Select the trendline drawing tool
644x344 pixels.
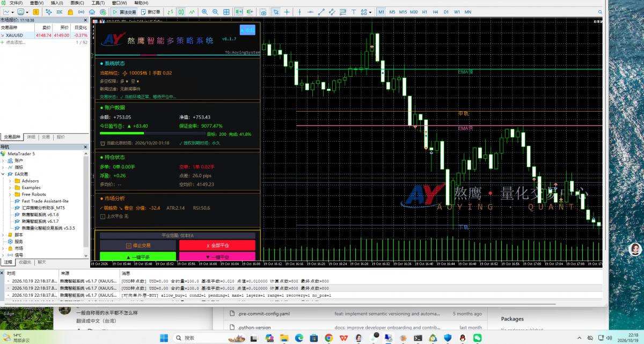point(321,12)
